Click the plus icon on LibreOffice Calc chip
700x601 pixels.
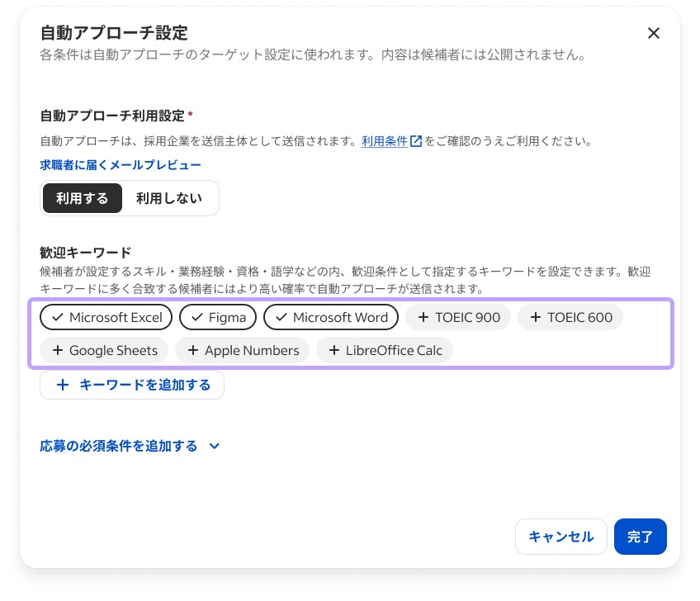point(334,350)
